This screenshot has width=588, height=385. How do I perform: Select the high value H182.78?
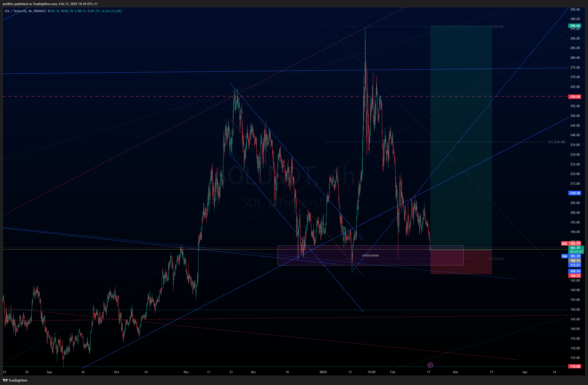[67, 11]
